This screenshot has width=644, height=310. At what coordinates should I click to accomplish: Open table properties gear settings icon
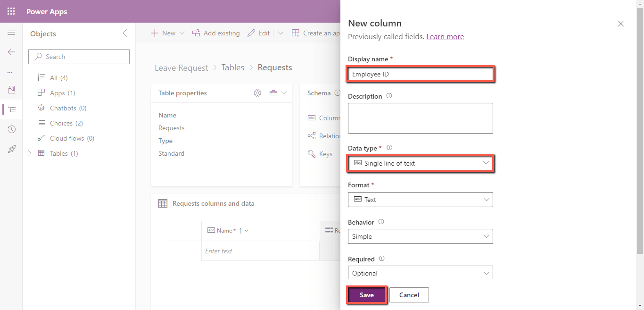(x=257, y=93)
